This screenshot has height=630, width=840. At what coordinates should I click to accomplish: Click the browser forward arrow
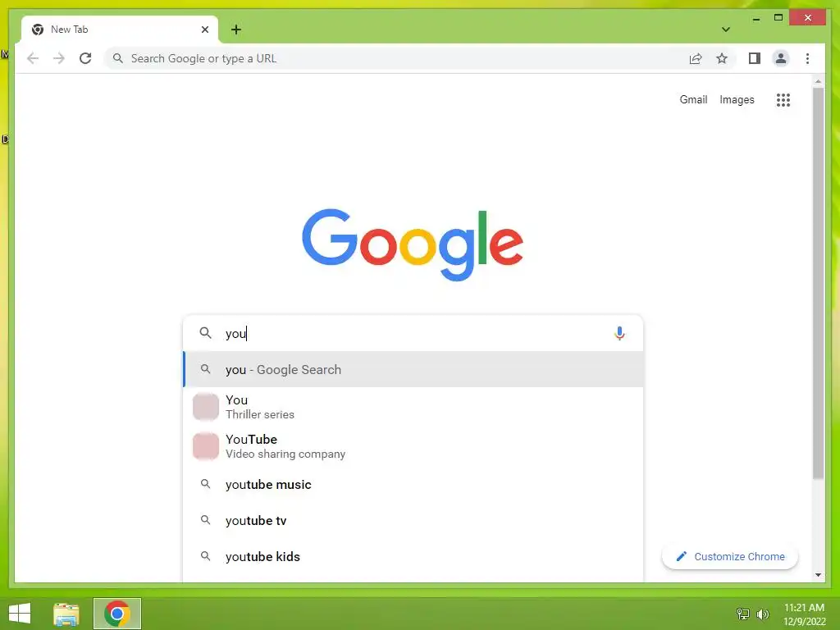pyautogui.click(x=59, y=58)
